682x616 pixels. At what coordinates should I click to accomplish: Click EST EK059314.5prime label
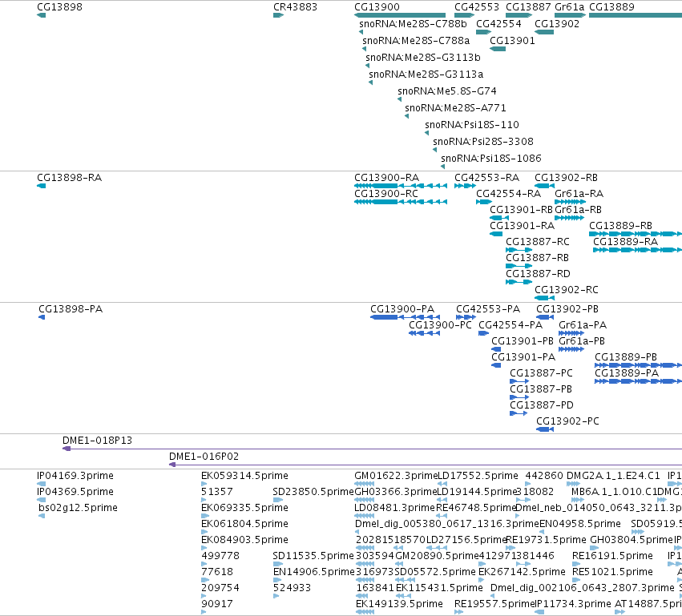[244, 476]
